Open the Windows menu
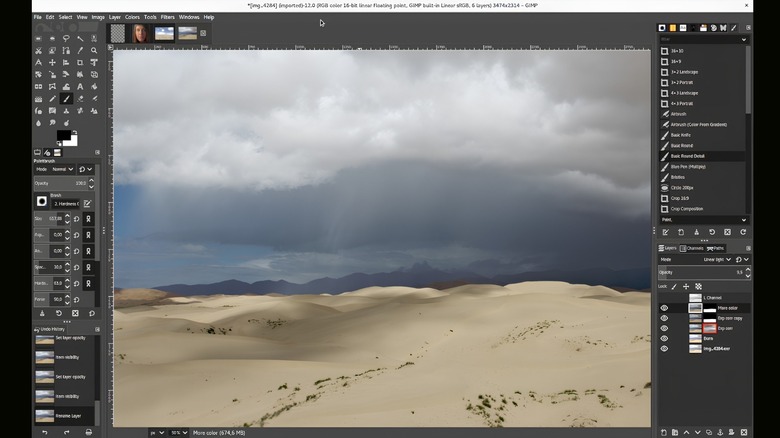Viewport: 780px width, 438px height. pyautogui.click(x=189, y=17)
